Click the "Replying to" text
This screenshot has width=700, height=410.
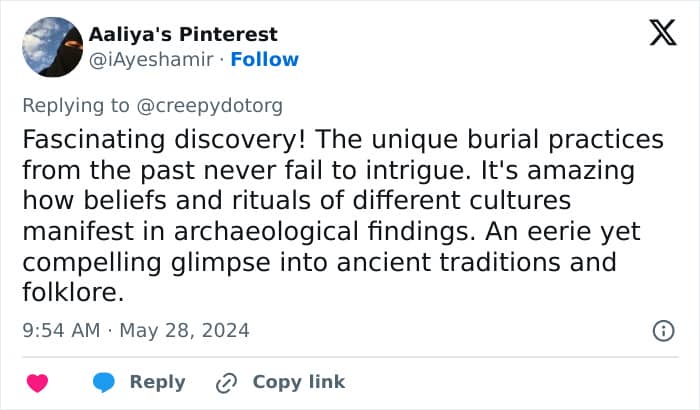76,106
